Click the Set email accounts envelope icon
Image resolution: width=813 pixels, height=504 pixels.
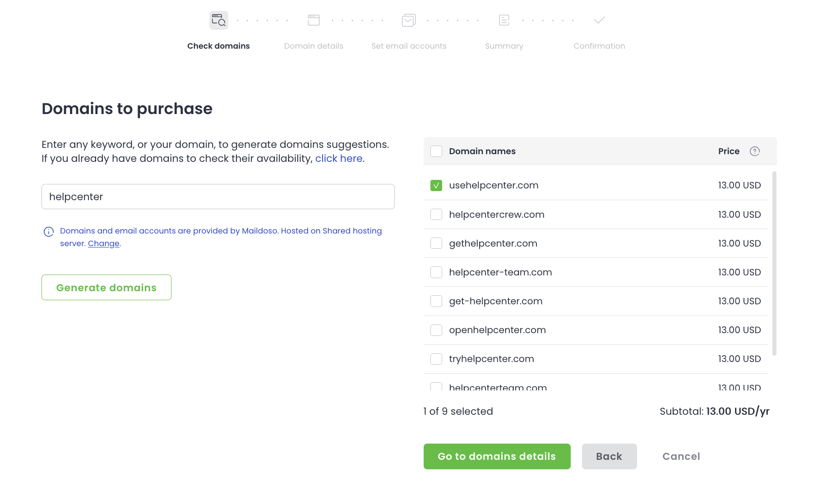[409, 20]
